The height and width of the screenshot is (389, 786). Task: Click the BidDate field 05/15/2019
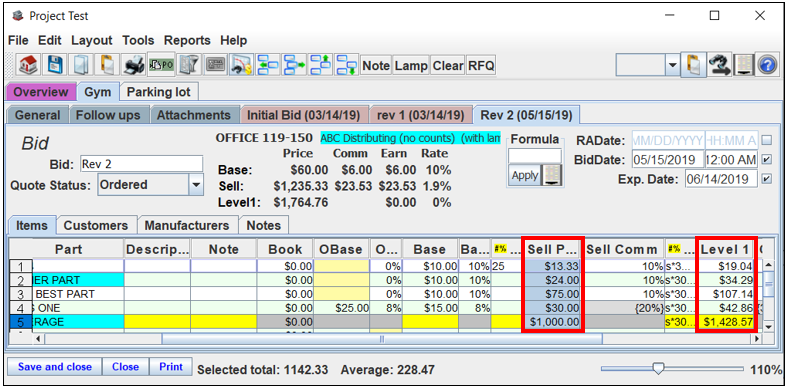pyautogui.click(x=668, y=160)
